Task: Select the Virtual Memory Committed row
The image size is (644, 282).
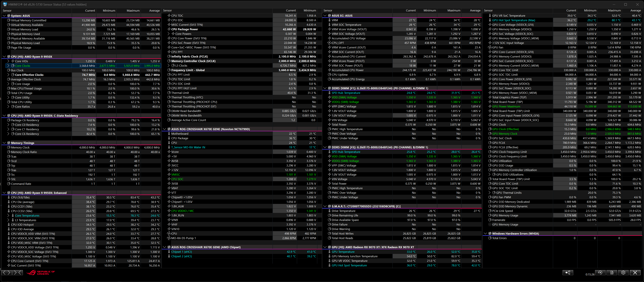Action: [x=81, y=20]
